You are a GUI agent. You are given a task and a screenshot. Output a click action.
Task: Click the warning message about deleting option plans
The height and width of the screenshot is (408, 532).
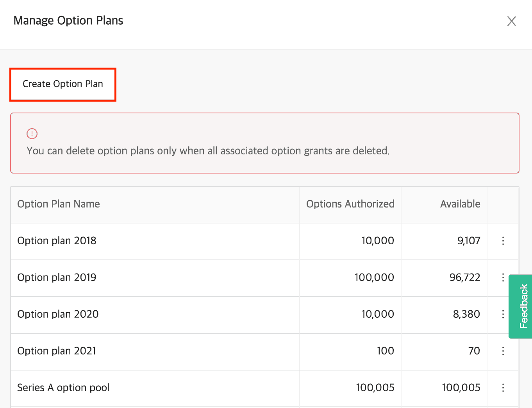coord(208,151)
